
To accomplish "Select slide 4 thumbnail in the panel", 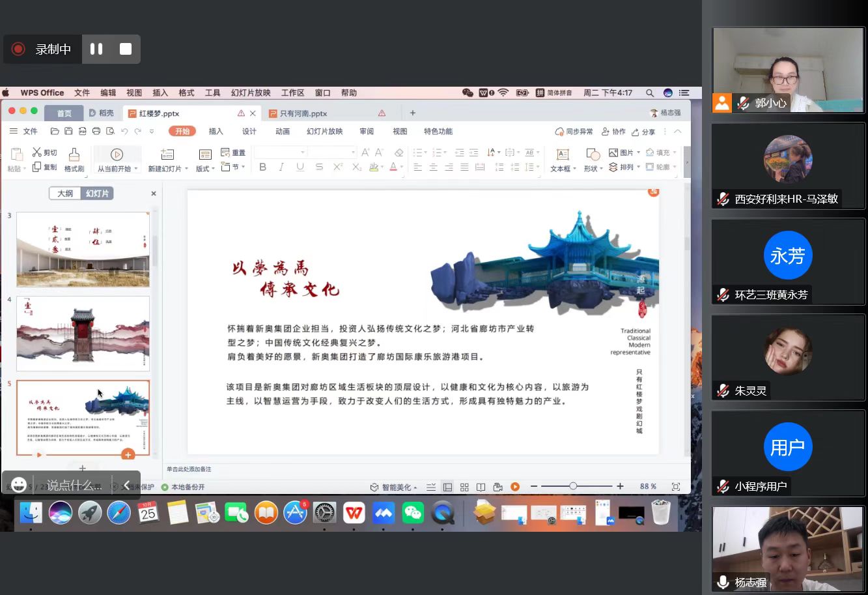I will tap(83, 333).
